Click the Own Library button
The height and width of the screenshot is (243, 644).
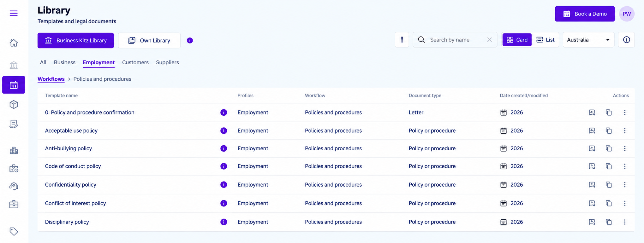point(149,40)
